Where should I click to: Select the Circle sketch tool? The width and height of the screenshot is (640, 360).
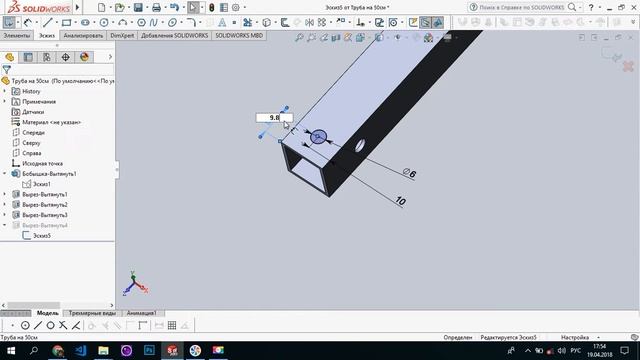pos(104,22)
